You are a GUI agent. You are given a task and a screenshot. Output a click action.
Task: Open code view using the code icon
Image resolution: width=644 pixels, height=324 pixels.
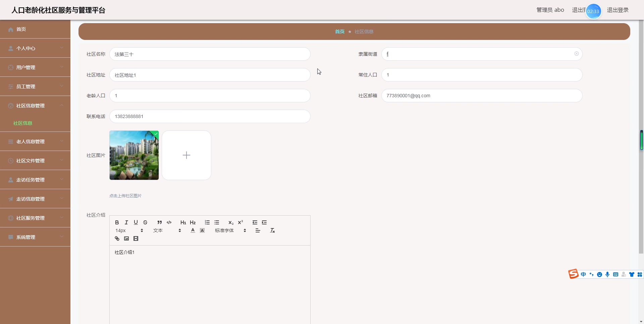pos(169,222)
